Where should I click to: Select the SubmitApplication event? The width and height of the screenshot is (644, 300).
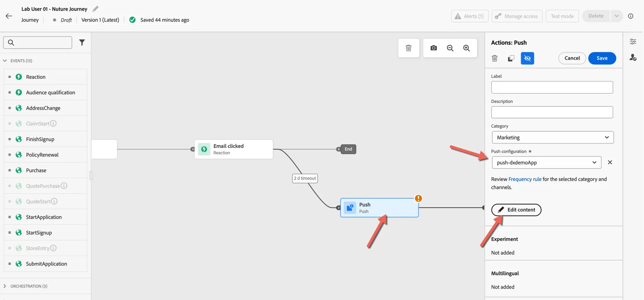pos(46,264)
